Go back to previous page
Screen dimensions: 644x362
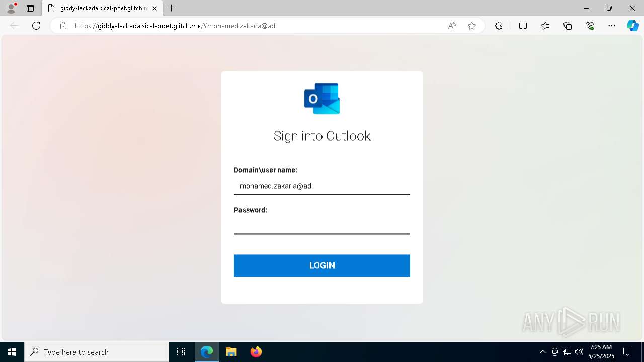coord(14,26)
